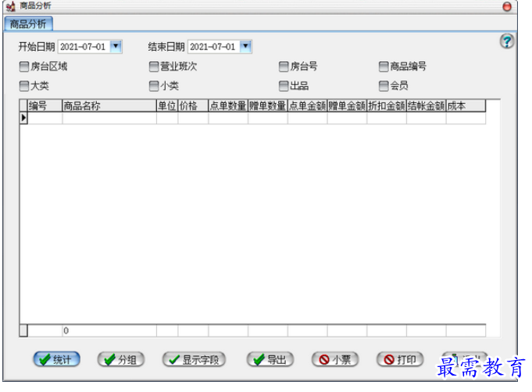532x392 pixels.
Task: Close the 商品分析 window with red button
Action: point(507,6)
